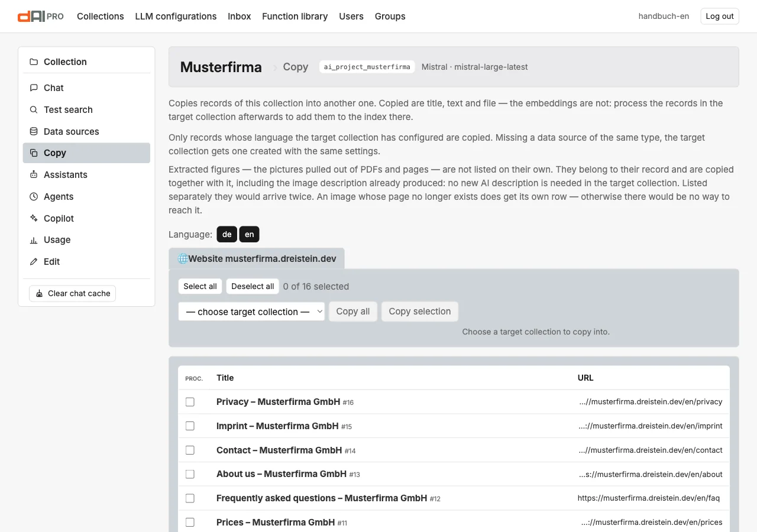Viewport: 757px width, 532px height.
Task: Go to Inbox in the top navigation
Action: pyautogui.click(x=240, y=17)
